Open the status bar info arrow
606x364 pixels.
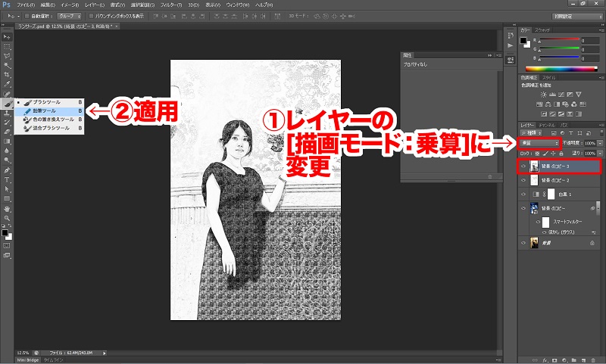click(x=104, y=353)
